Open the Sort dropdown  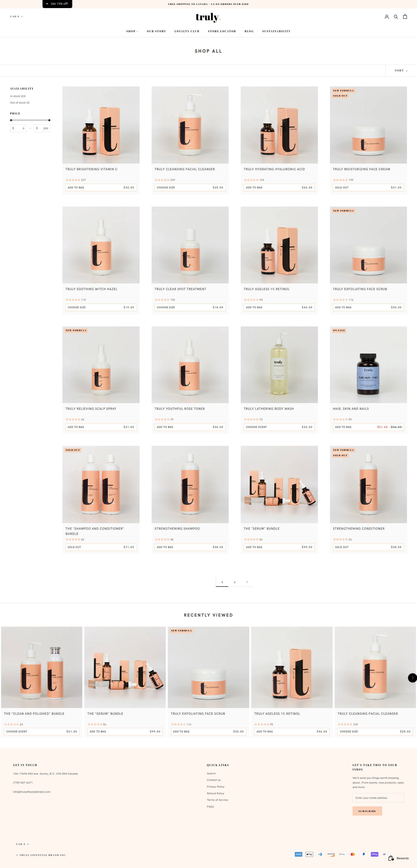click(x=401, y=70)
